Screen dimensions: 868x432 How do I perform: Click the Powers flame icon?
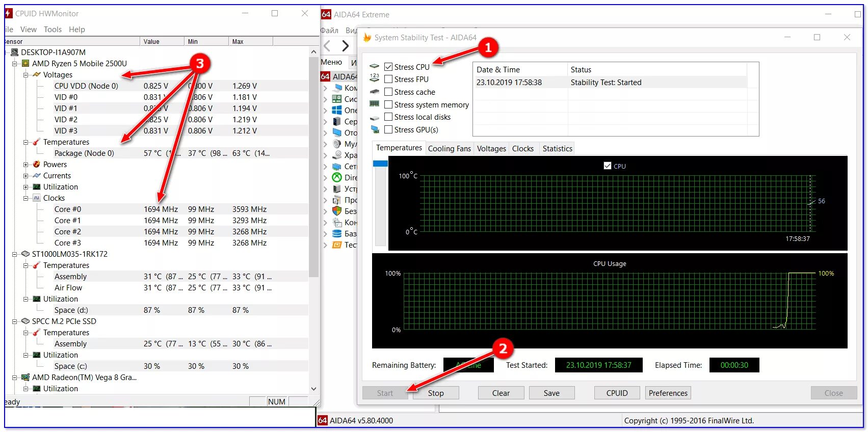37,165
